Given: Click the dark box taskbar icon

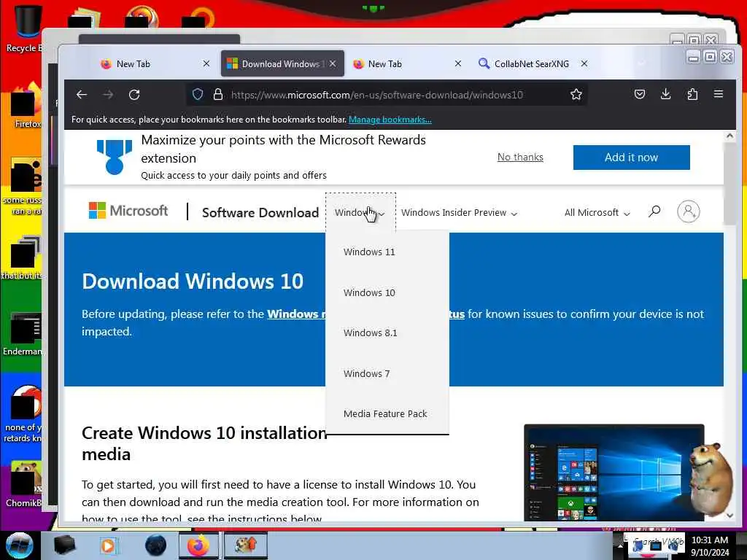Looking at the screenshot, I should pyautogui.click(x=64, y=545).
